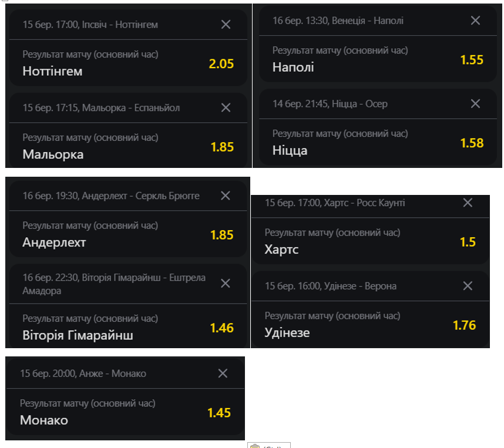Screen dimensions: 504x448
Task: Open the 15 бер. 20:00 Анже - Монако match header
Action: coord(83,373)
